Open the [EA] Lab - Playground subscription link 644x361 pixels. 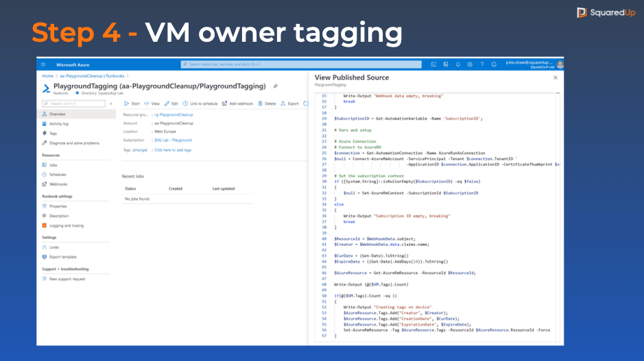[173, 140]
